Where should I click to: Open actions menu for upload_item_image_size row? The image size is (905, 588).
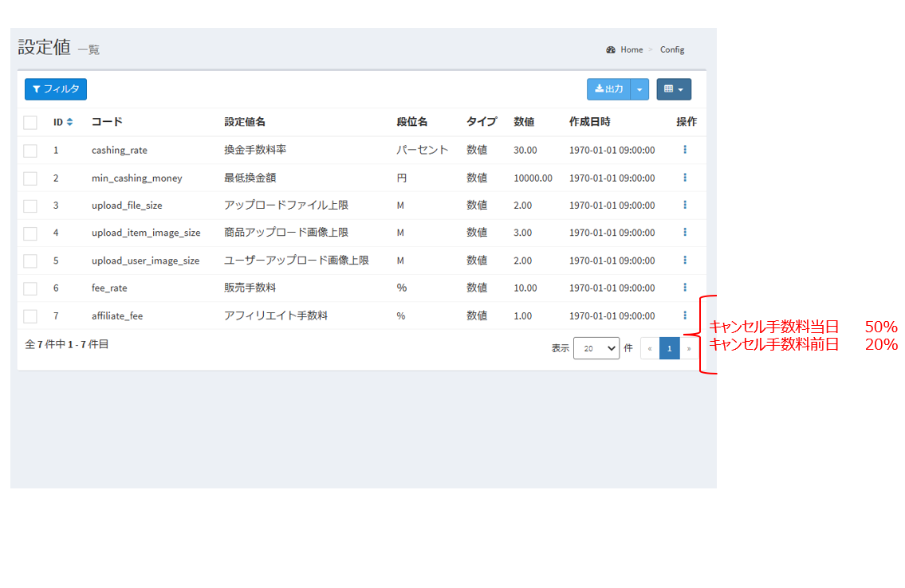point(684,233)
